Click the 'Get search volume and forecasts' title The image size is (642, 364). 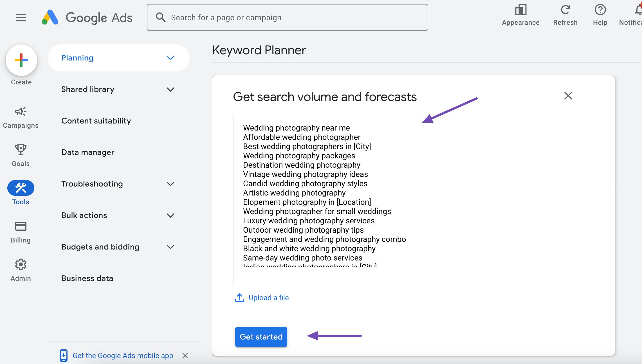(x=325, y=97)
